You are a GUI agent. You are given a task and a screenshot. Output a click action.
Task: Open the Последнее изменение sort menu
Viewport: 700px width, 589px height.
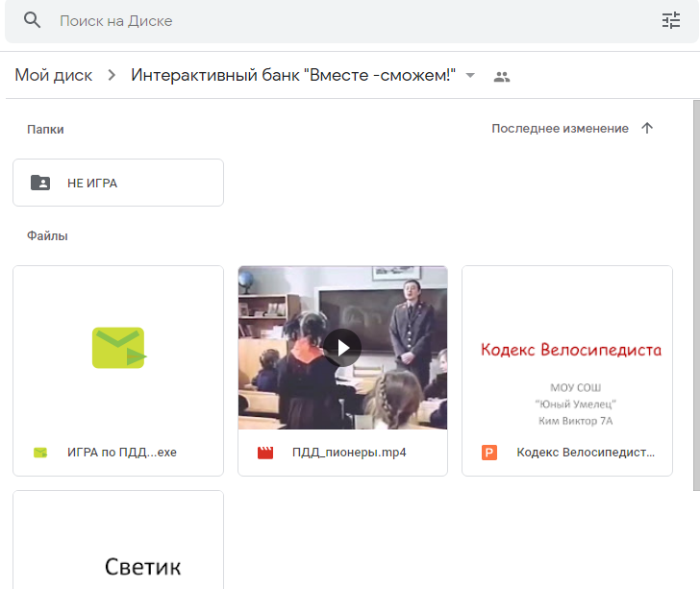(560, 129)
